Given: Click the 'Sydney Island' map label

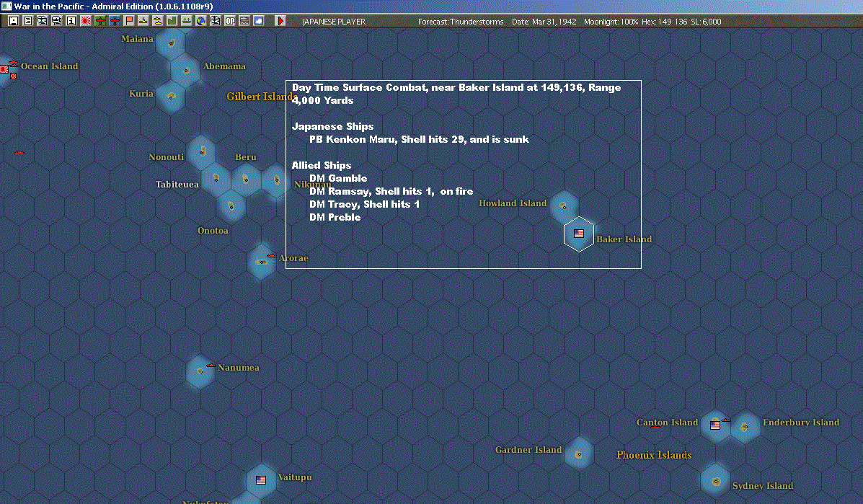Looking at the screenshot, I should tap(763, 486).
